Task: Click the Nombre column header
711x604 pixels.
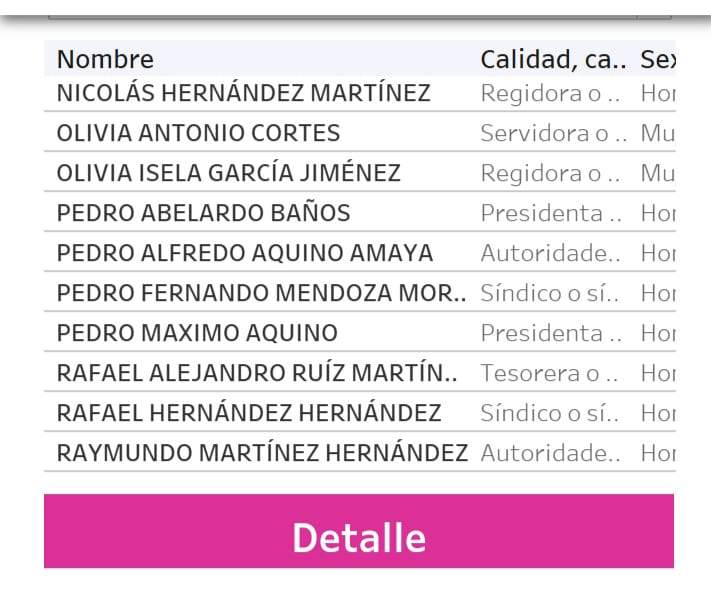Action: tap(105, 60)
